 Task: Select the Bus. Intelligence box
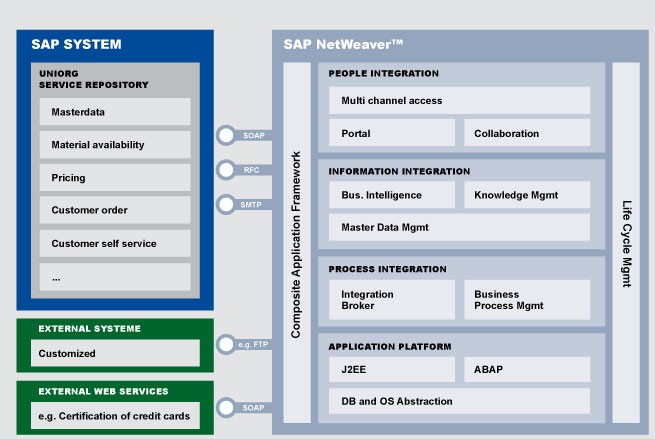tap(392, 195)
